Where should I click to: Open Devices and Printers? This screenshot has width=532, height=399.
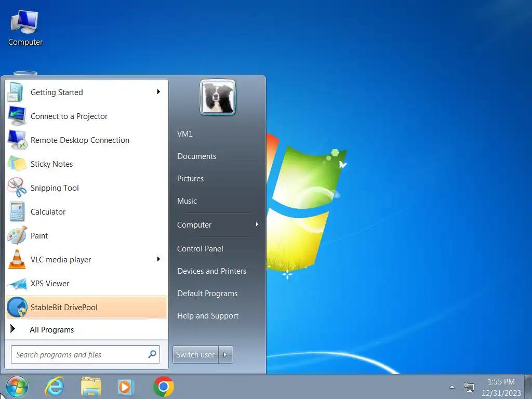tap(212, 271)
